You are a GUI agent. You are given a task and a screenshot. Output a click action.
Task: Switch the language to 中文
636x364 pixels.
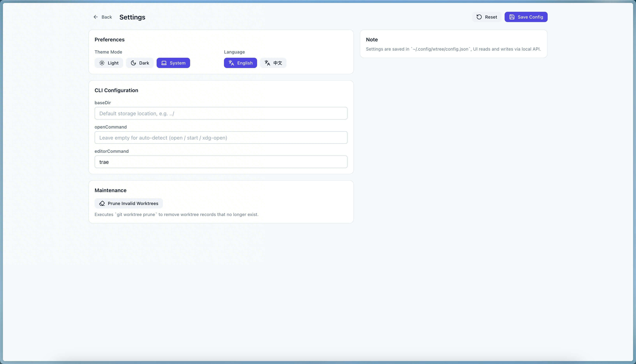273,63
